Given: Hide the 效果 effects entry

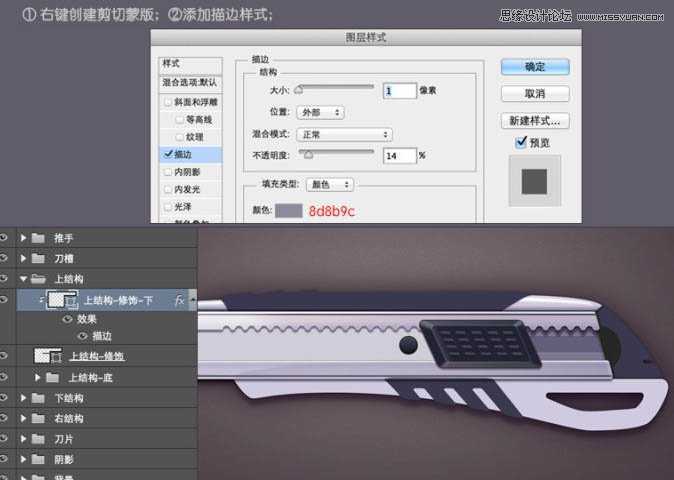Looking at the screenshot, I should coord(67,319).
